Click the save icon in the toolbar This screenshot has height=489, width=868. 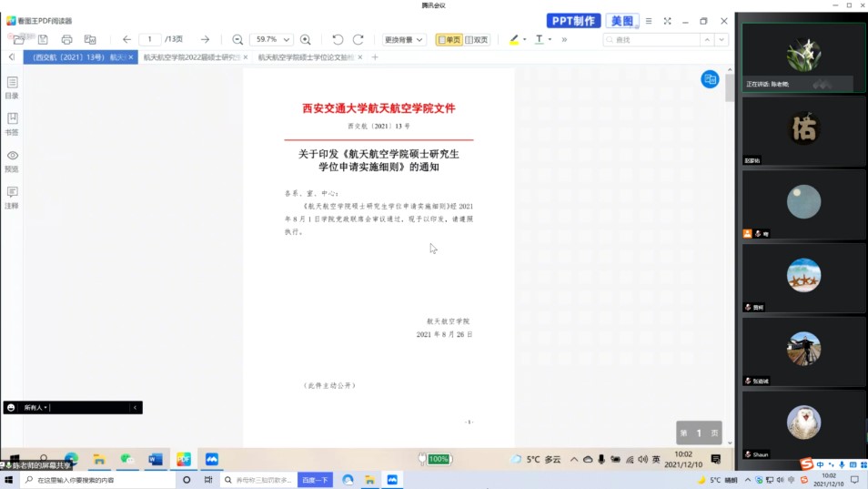point(43,39)
